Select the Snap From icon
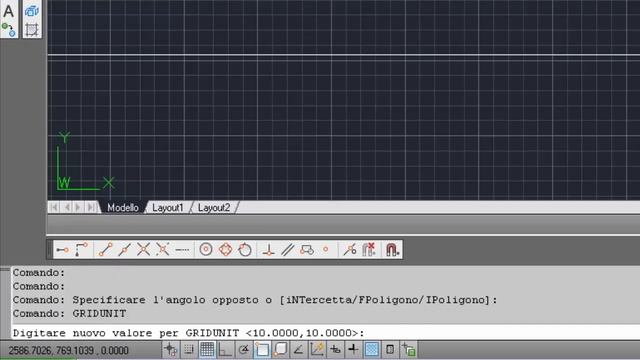The width and height of the screenshot is (640, 360). (82, 249)
